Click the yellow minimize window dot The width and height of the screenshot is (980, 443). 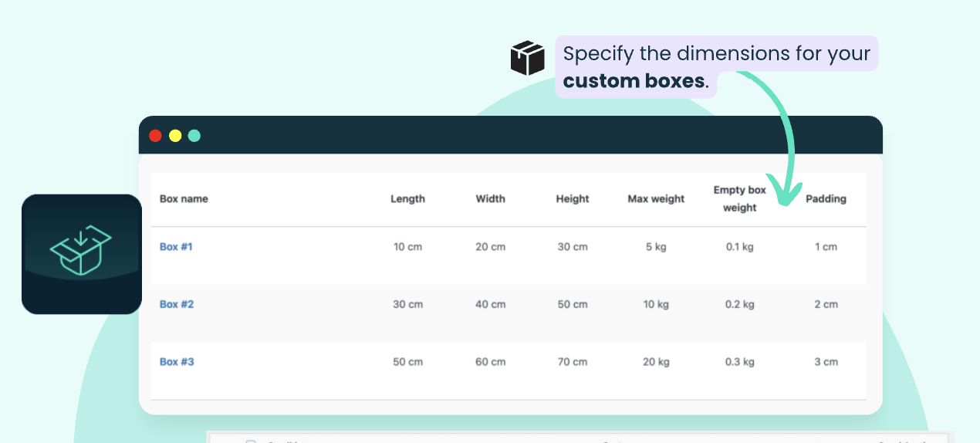click(x=175, y=136)
